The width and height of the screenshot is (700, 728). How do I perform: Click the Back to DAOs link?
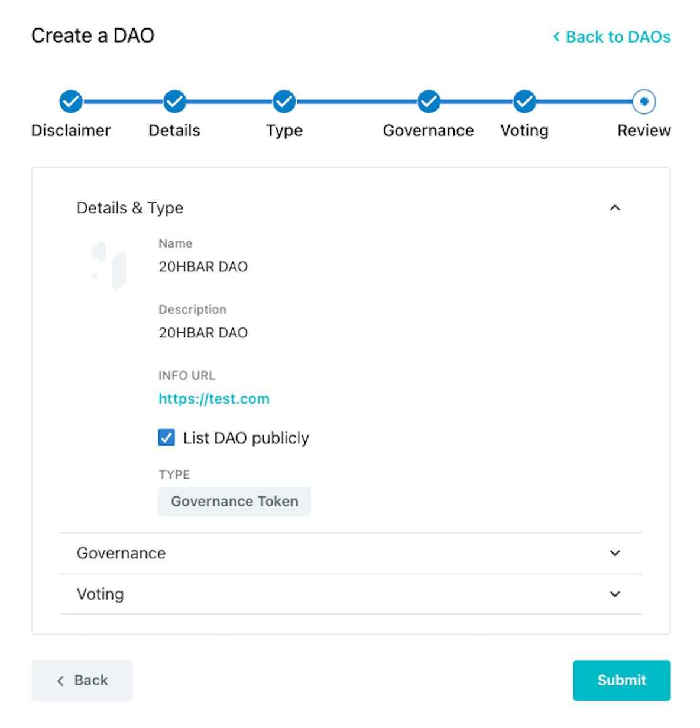pyautogui.click(x=612, y=37)
